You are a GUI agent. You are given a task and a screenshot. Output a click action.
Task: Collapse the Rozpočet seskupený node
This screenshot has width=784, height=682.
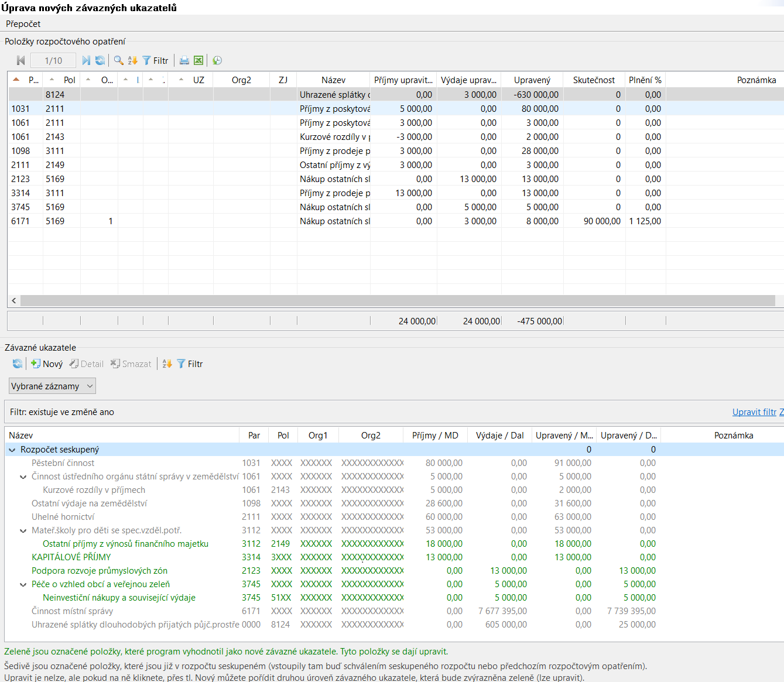(12, 450)
